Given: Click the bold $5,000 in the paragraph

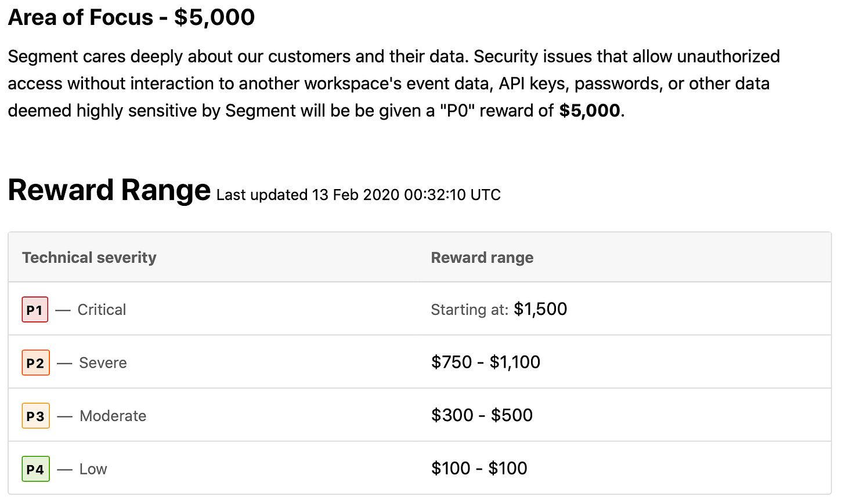Looking at the screenshot, I should [x=590, y=111].
